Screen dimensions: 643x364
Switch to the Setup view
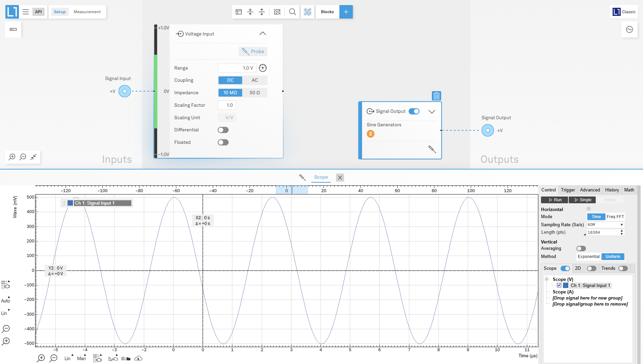[x=60, y=12]
